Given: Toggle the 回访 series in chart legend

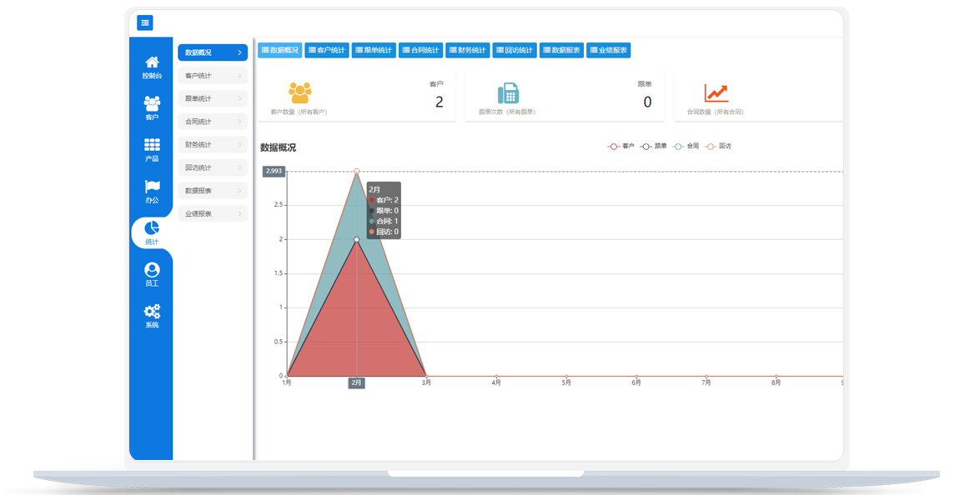Looking at the screenshot, I should coord(717,146).
